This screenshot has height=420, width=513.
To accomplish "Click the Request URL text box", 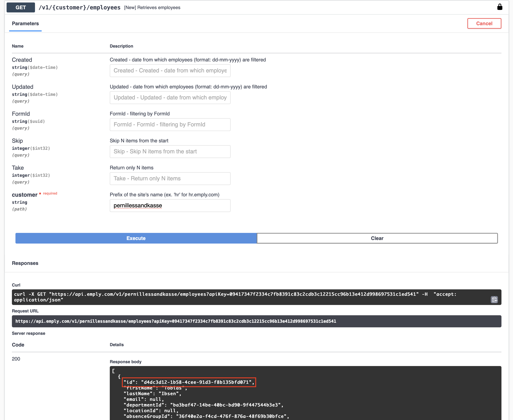I will (256, 321).
